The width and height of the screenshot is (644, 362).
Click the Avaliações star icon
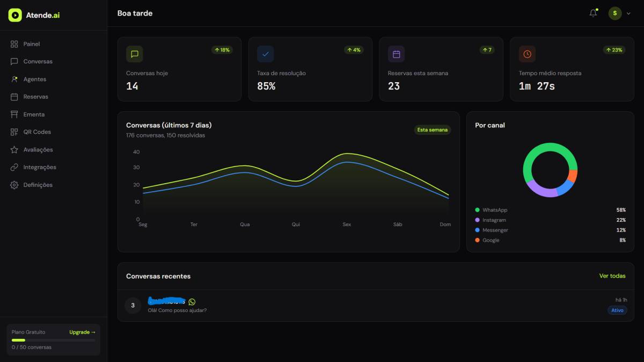(x=14, y=150)
